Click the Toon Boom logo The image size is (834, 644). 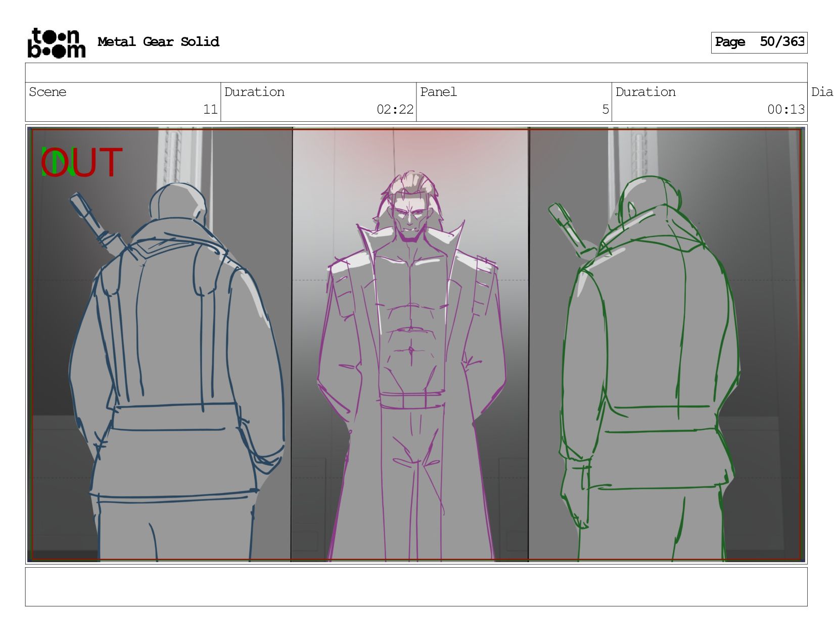point(56,42)
